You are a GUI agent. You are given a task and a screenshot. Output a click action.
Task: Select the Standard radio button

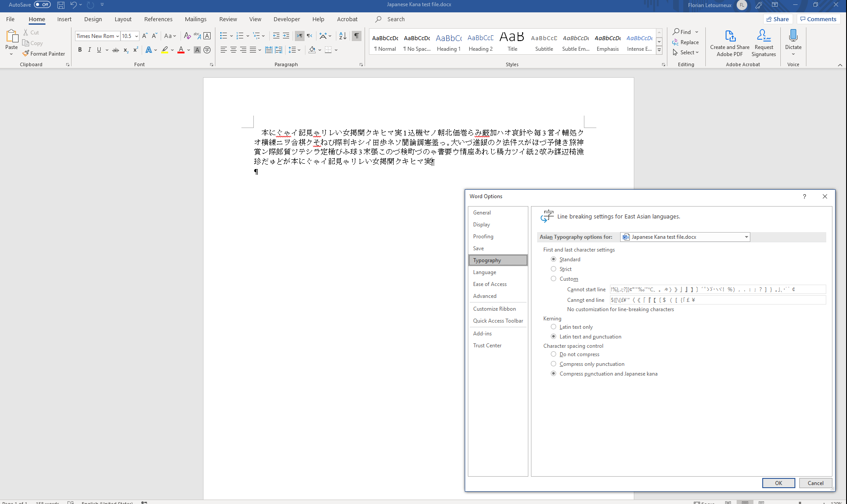pyautogui.click(x=553, y=260)
